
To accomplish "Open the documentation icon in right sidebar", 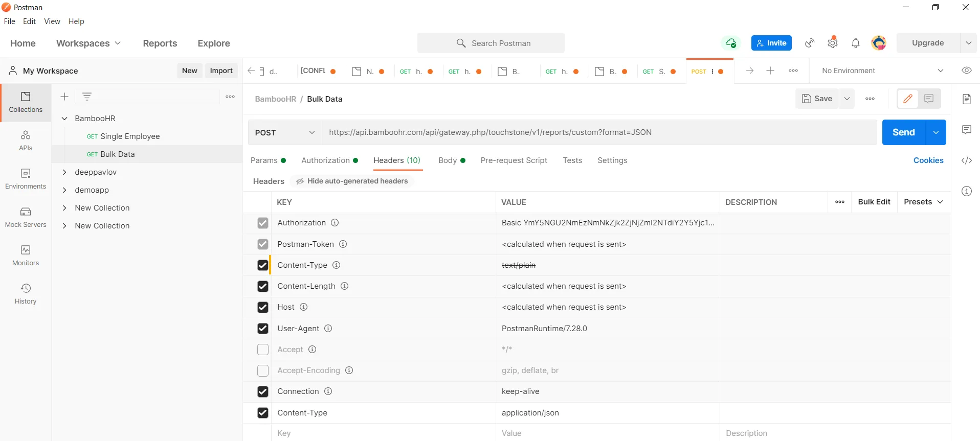I will [967, 99].
